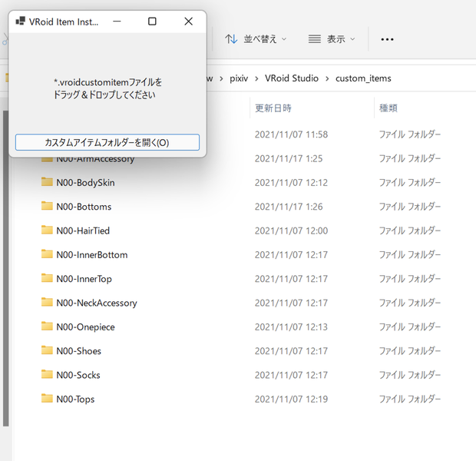Viewport: 476px width, 461px height.
Task: Click the N00-HairTied folder icon
Action: [47, 230]
